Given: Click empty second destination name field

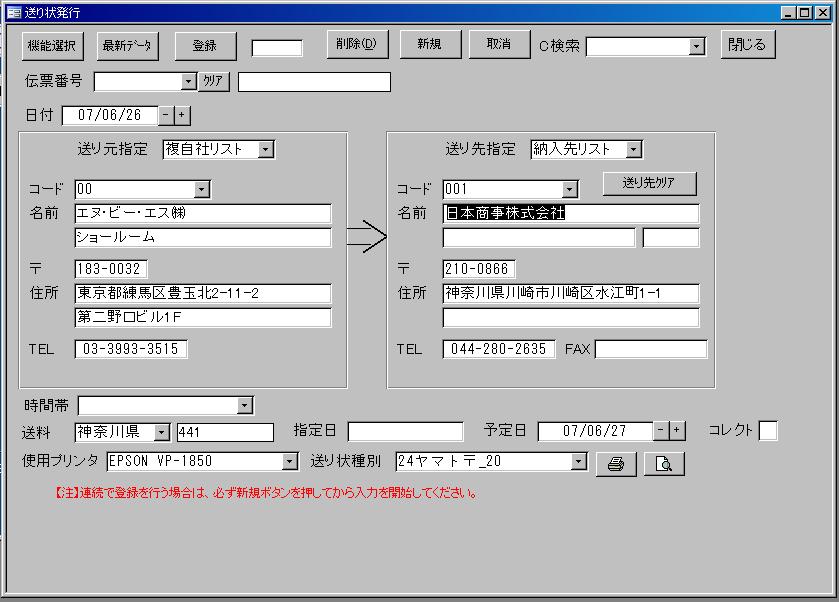Looking at the screenshot, I should pos(539,238).
